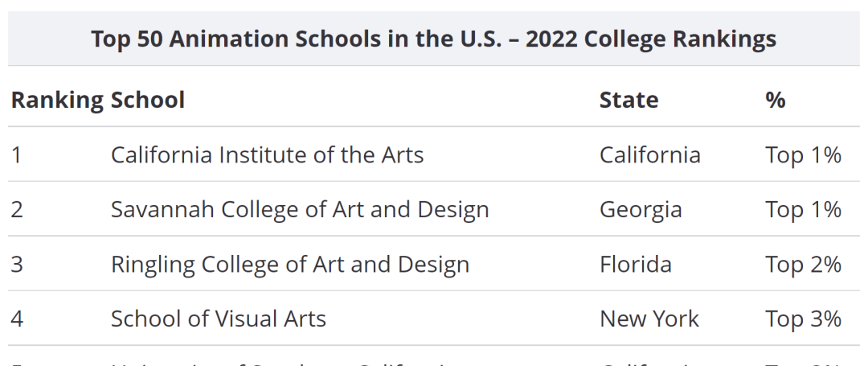Select Savannah College of Art and Design

pos(300,209)
